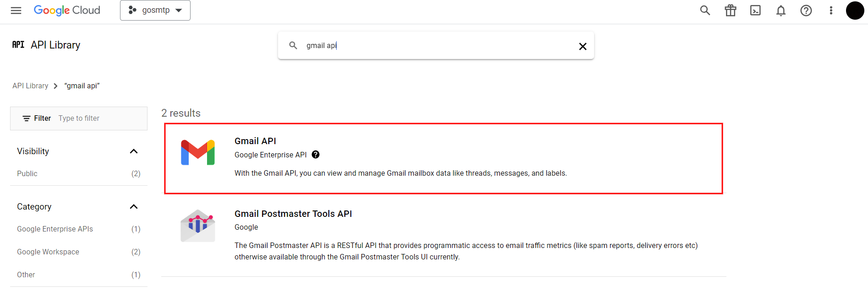The width and height of the screenshot is (868, 291).
Task: Click the Gmail API description text
Action: coord(401,173)
